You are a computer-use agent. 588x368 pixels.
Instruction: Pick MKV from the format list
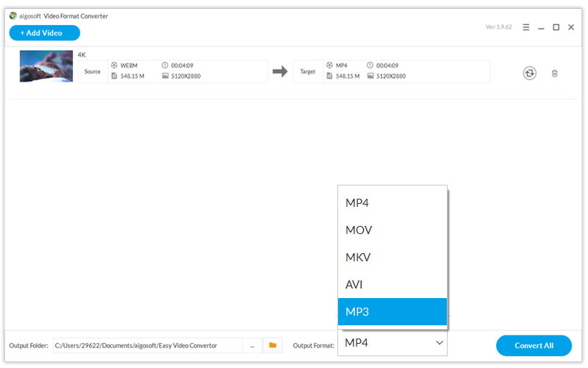[392, 257]
